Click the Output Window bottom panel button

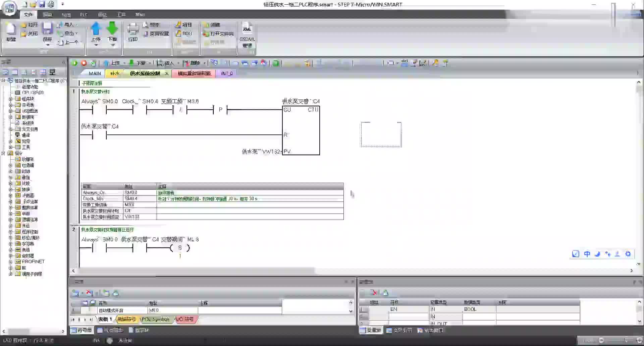pyautogui.click(x=430, y=330)
